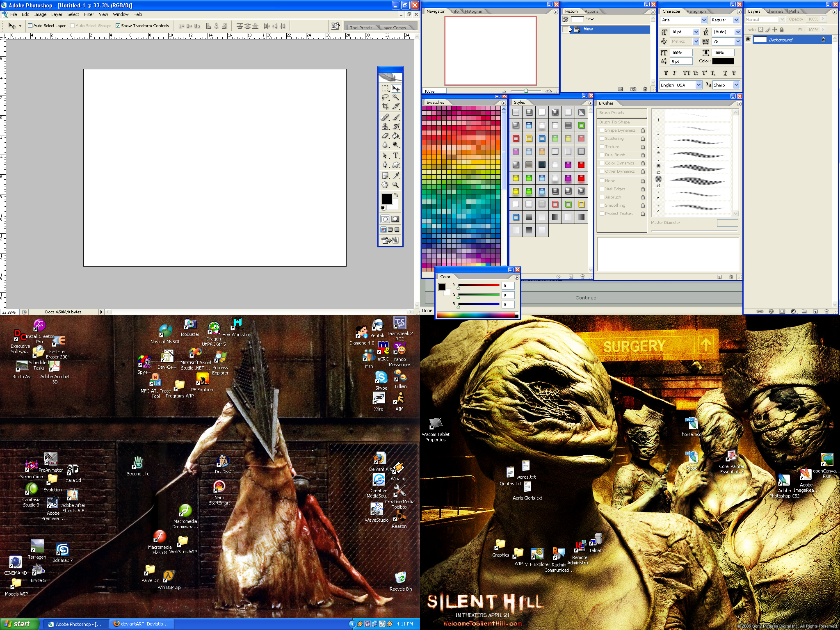Open the Swatches panel flyout menu arrow
The height and width of the screenshot is (630, 840).
pos(504,103)
